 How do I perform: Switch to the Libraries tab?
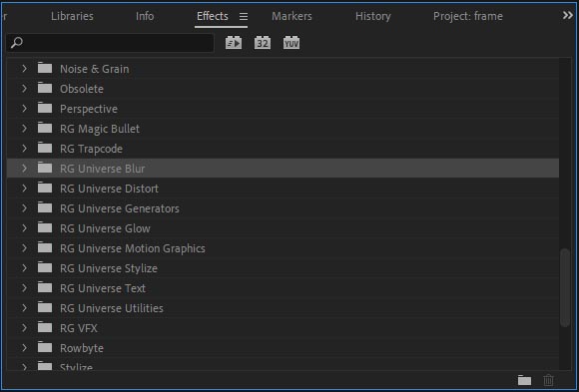[72, 16]
